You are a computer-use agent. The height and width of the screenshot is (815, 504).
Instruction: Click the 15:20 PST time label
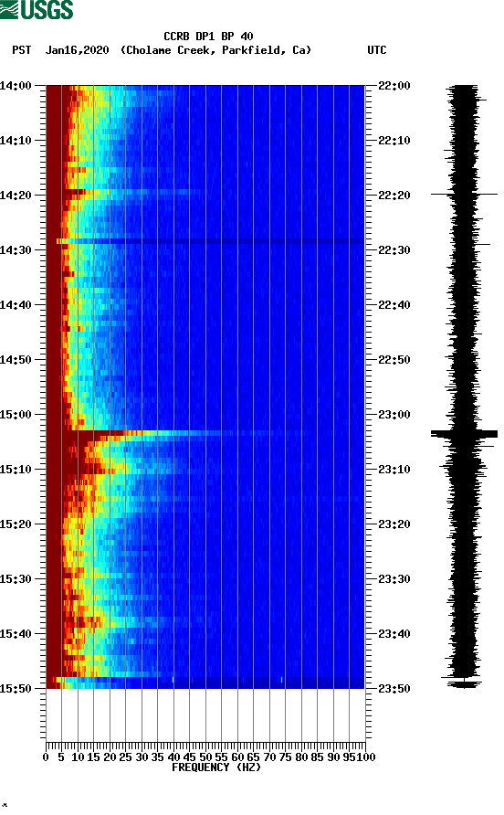16,524
